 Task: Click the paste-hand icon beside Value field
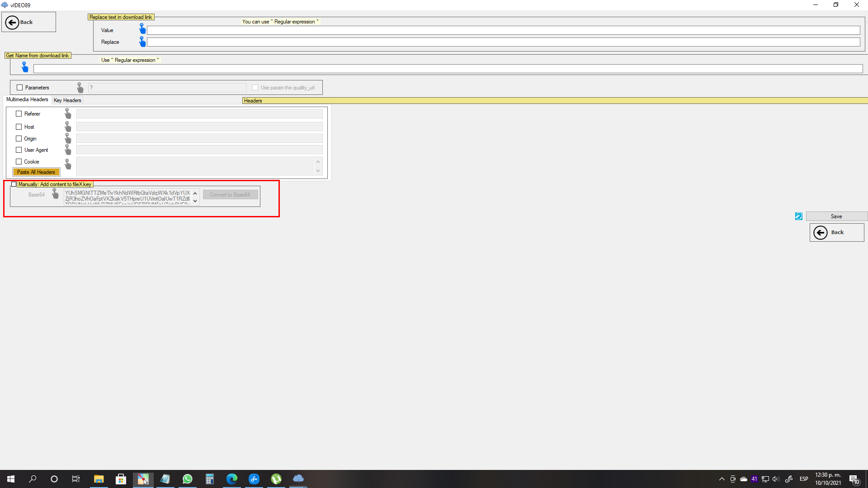142,29
